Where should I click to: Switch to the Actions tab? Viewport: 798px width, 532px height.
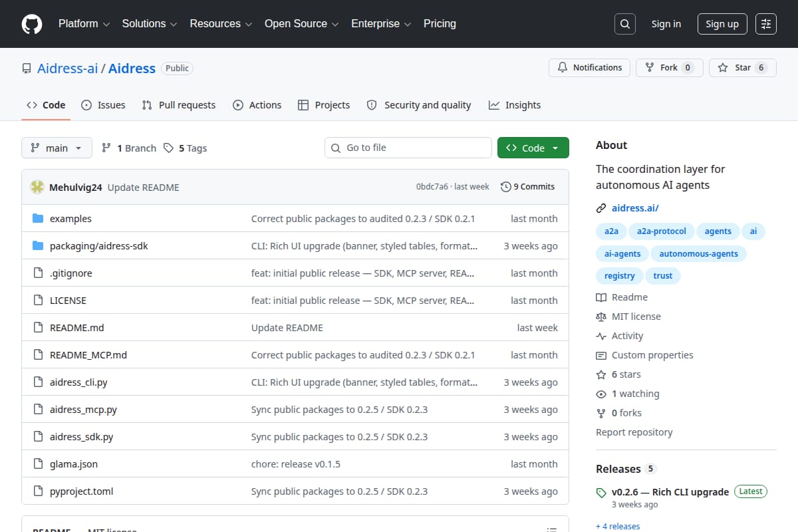click(x=257, y=105)
